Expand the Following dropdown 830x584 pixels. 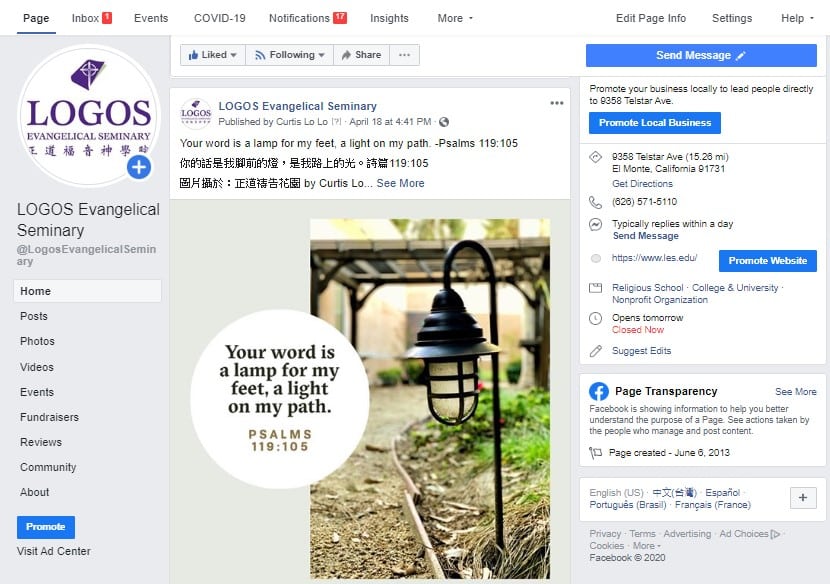pos(290,55)
